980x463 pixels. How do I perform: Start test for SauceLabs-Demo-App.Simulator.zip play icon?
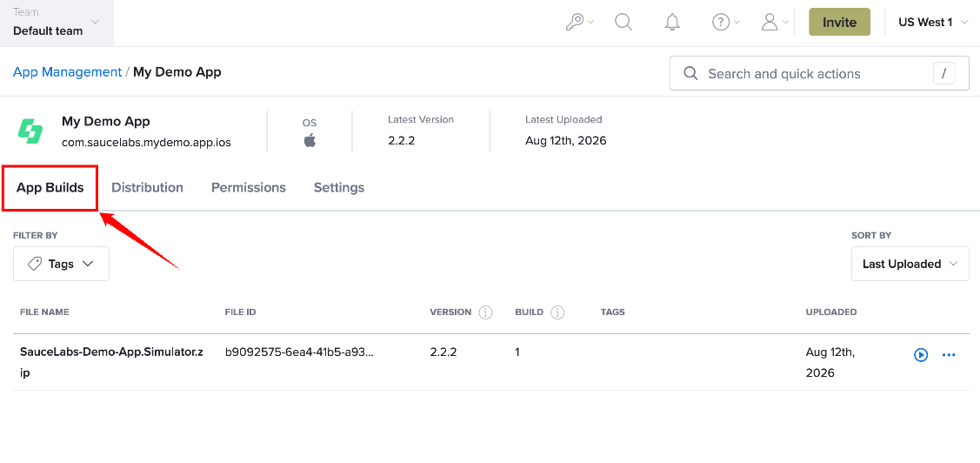(x=921, y=355)
